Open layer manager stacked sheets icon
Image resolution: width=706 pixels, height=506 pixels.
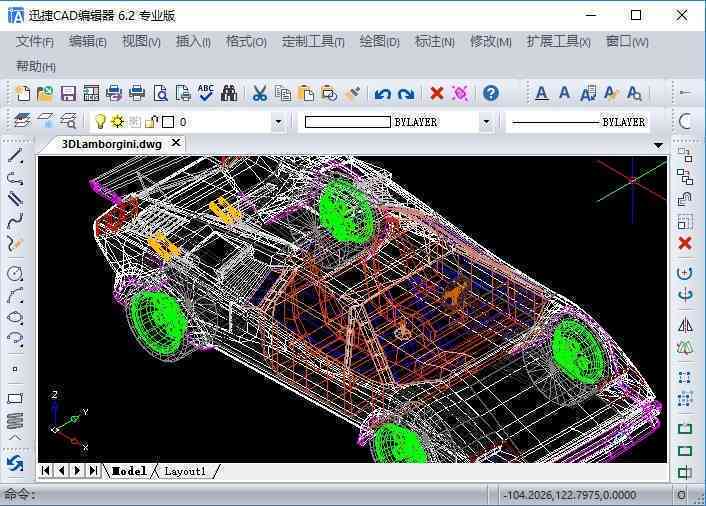click(x=22, y=121)
